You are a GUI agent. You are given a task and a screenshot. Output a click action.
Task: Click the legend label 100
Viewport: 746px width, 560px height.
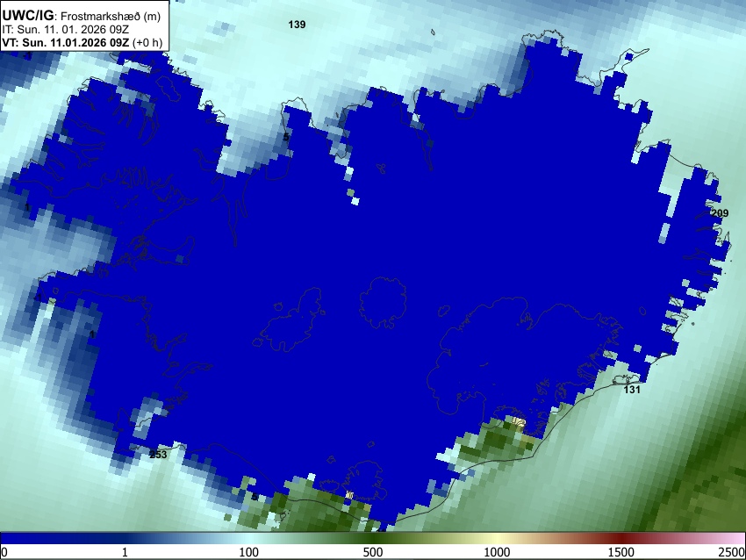(249, 552)
